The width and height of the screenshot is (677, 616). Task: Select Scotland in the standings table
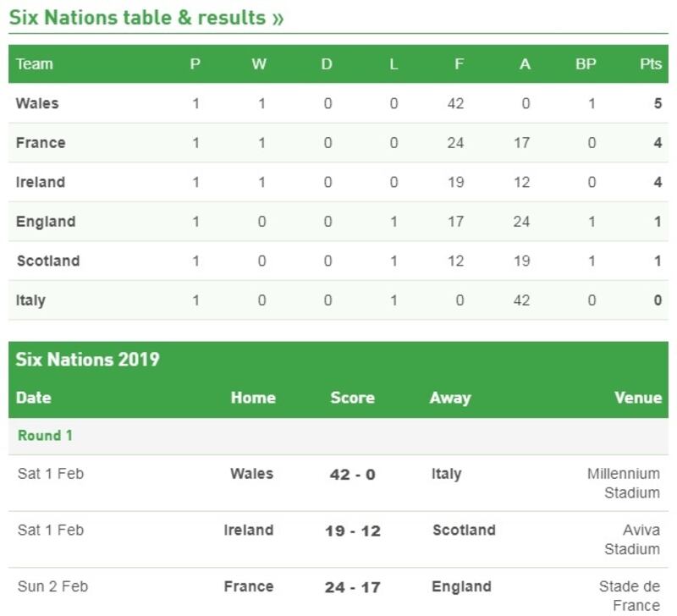(x=48, y=261)
